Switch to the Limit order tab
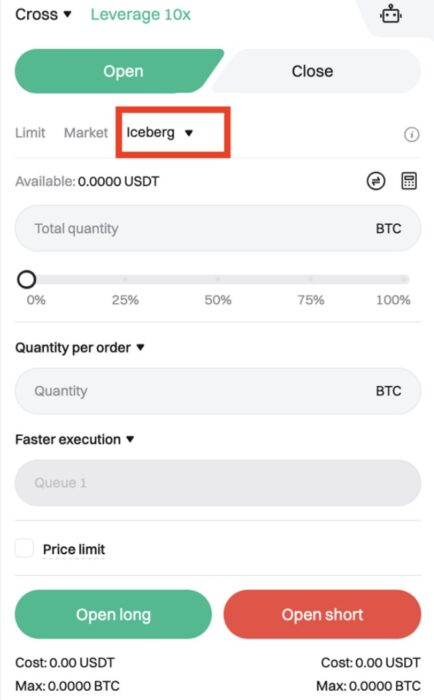 30,133
